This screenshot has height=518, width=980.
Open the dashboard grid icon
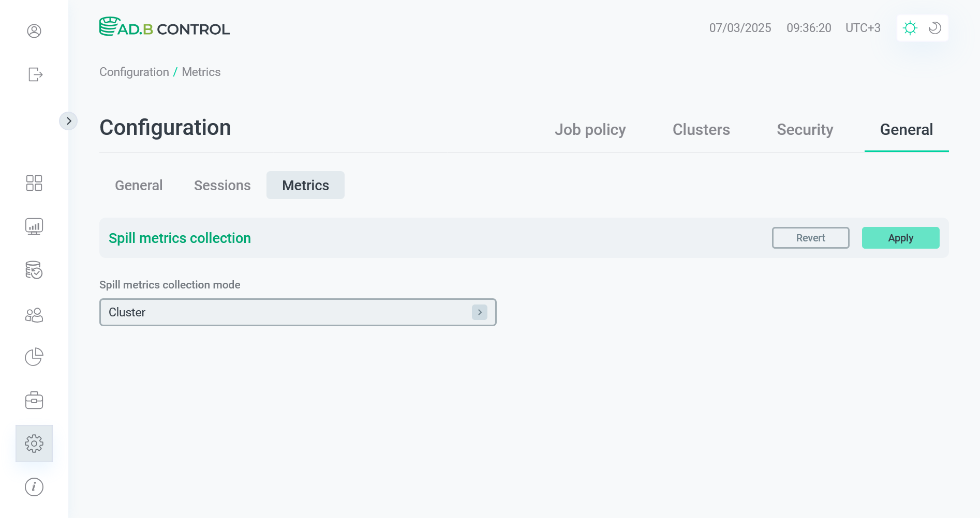tap(34, 183)
